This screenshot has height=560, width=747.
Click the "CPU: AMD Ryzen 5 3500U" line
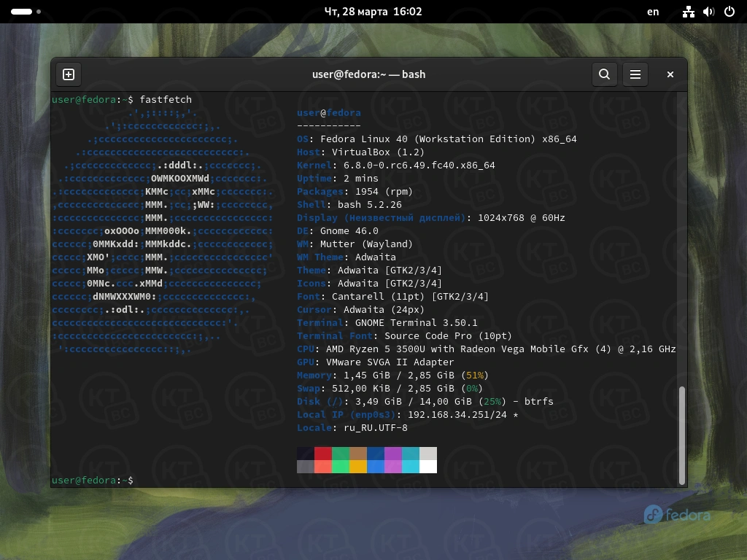pos(487,349)
